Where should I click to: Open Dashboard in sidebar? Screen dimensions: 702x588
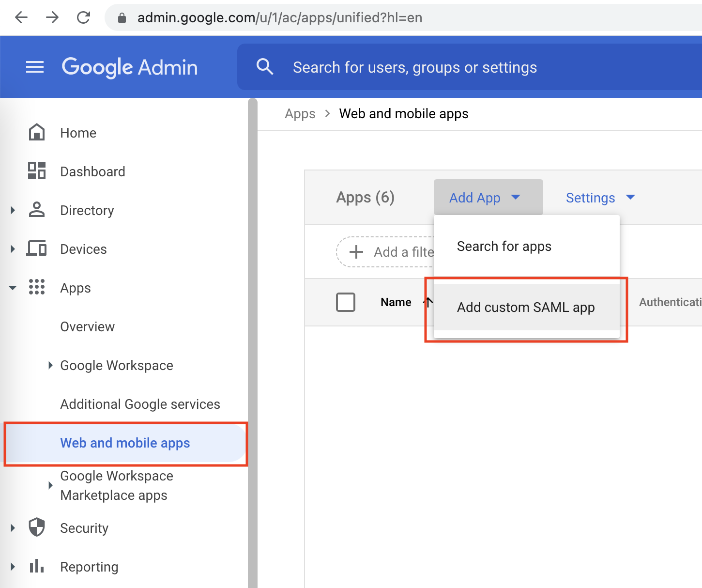(92, 171)
